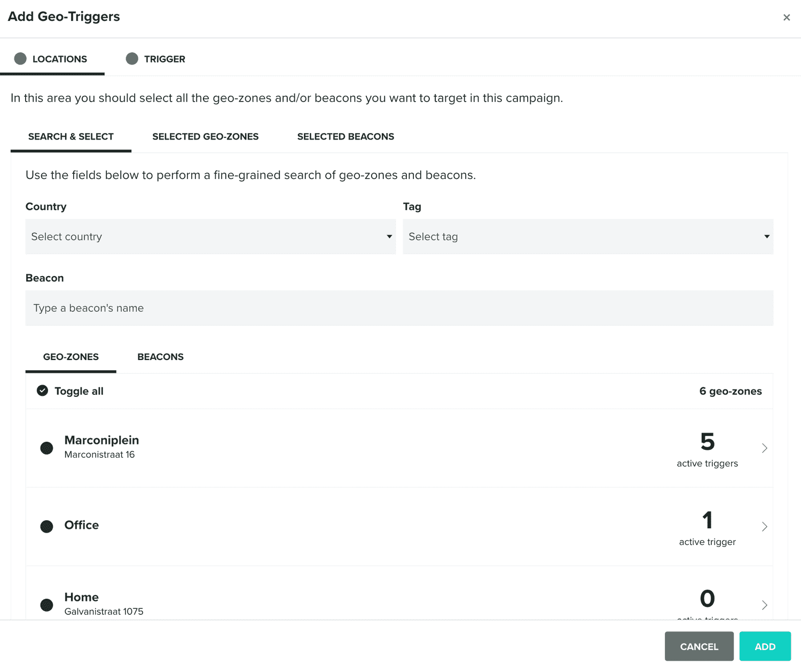Click the Cancel button
The width and height of the screenshot is (801, 672).
pyautogui.click(x=699, y=646)
